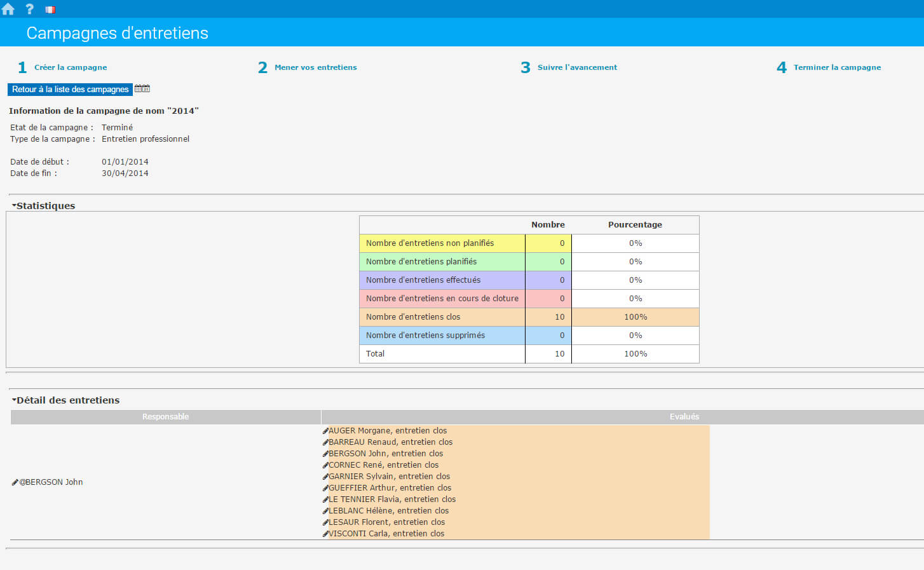Click the Pourcentage column header

coord(635,225)
